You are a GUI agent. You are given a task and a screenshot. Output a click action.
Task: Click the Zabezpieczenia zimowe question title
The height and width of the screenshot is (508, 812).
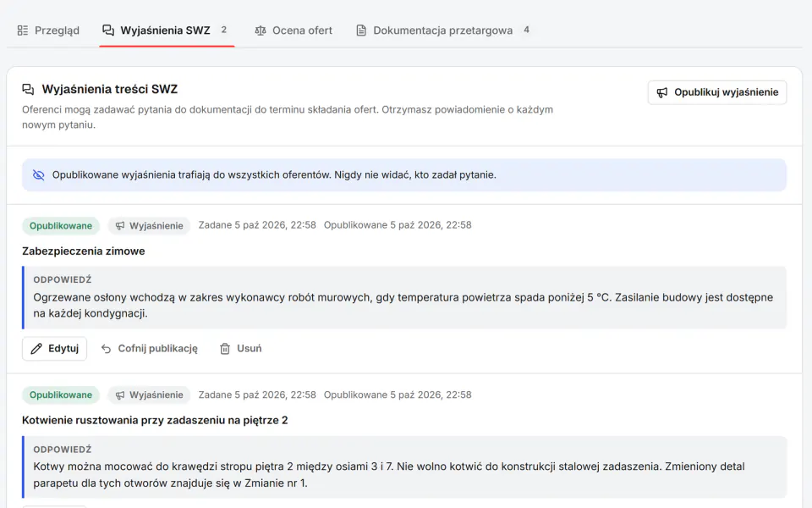84,251
